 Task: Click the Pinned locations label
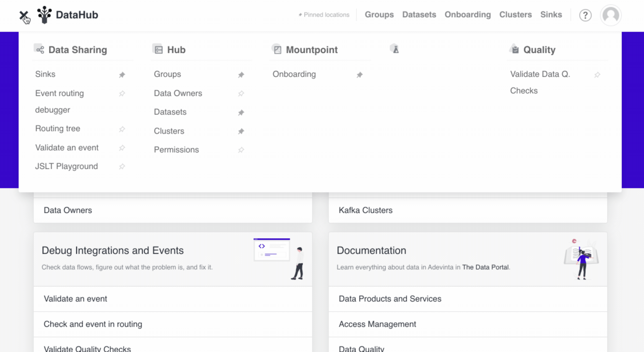(x=324, y=15)
